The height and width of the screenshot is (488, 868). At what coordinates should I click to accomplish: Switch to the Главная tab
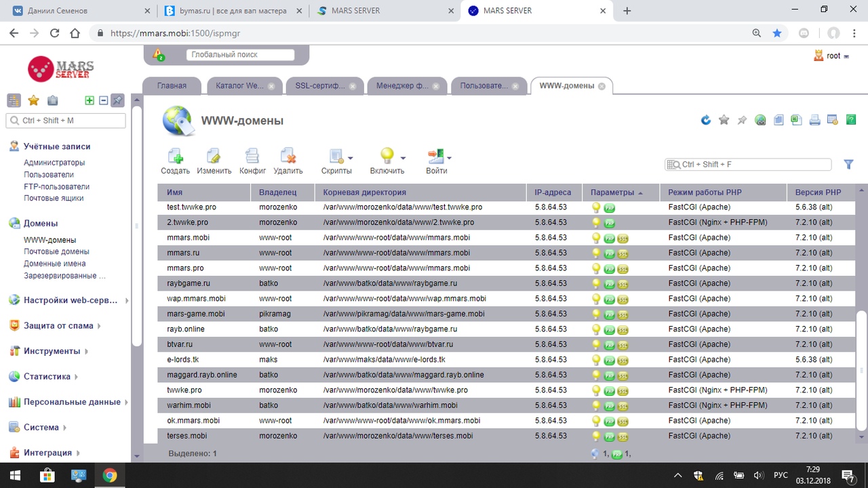coord(172,86)
